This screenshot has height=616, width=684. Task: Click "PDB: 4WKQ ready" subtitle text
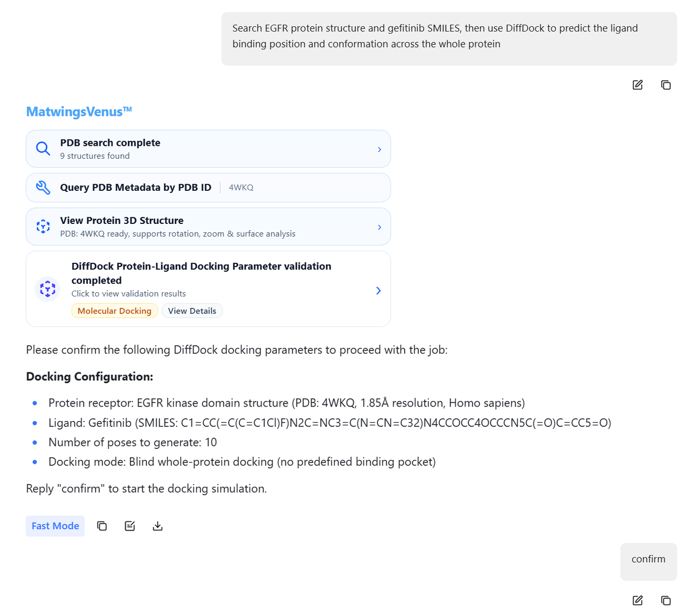point(177,234)
